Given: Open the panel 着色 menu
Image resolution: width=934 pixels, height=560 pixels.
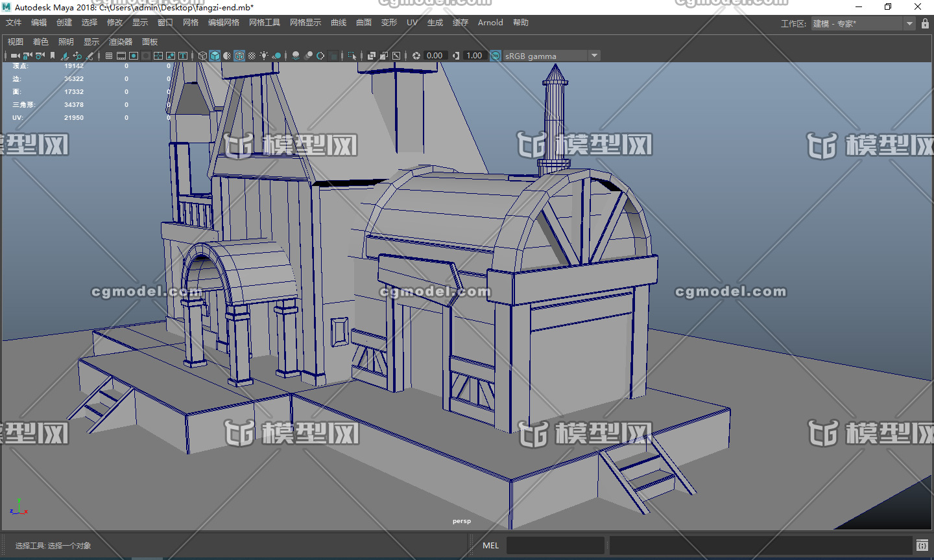Looking at the screenshot, I should click(41, 41).
